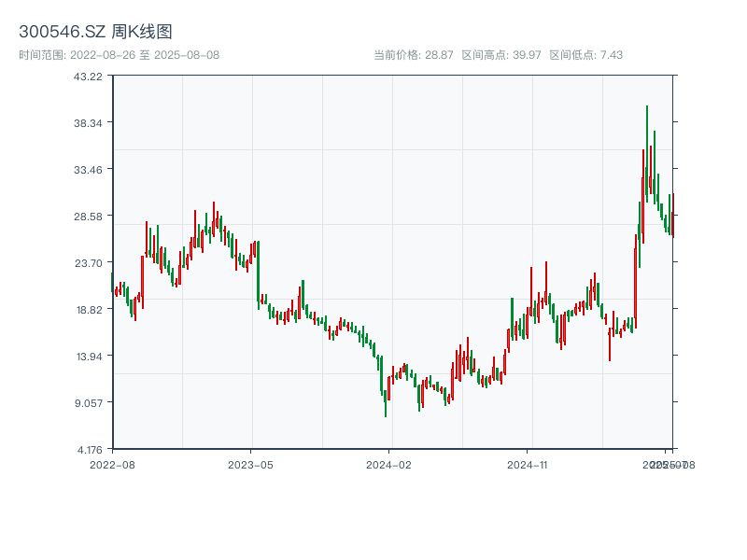The height and width of the screenshot is (560, 747).
Task: Select the 时间范围 2022-08-26 至 2025-08-08 text
Action: pos(120,55)
